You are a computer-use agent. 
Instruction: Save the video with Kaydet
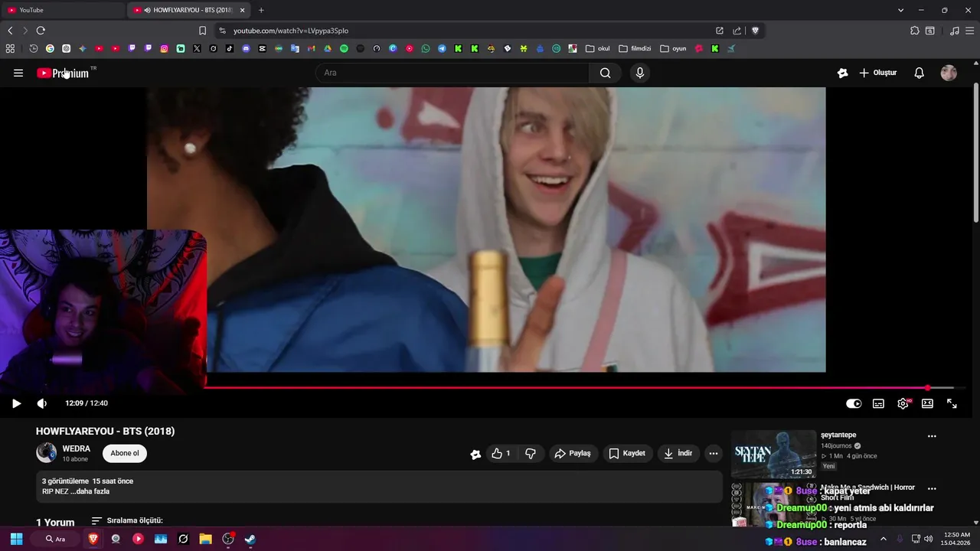coord(627,453)
